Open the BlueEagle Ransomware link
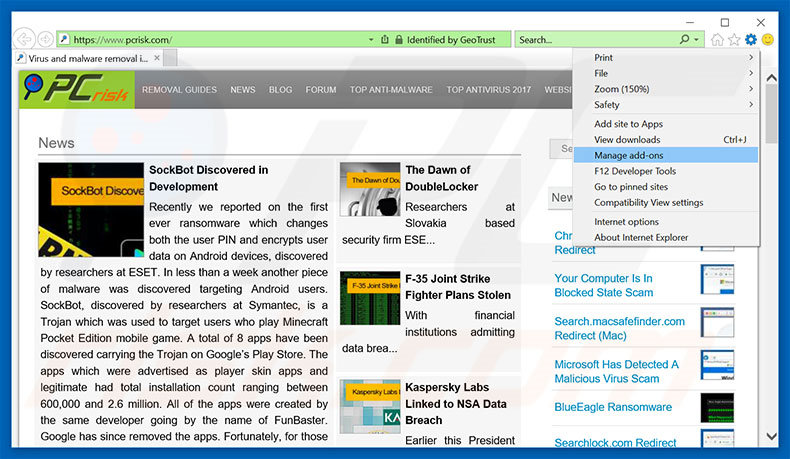The width and height of the screenshot is (790, 459). (613, 408)
